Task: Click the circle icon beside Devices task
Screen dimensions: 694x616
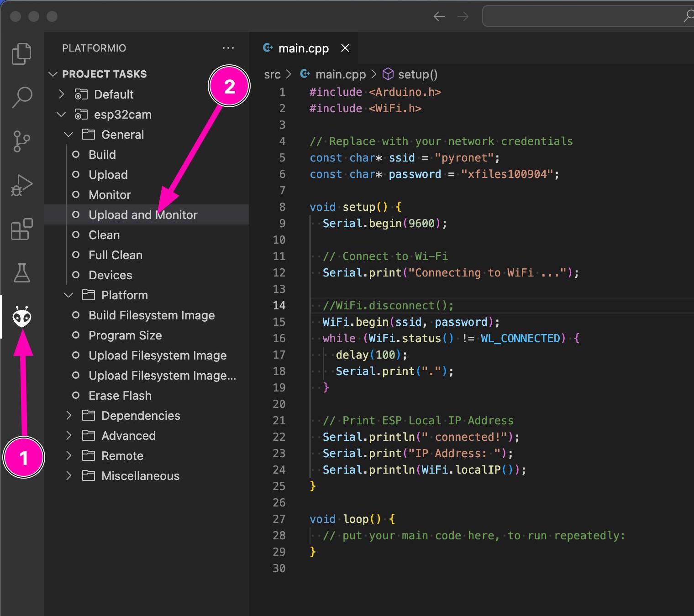Action: 76,275
